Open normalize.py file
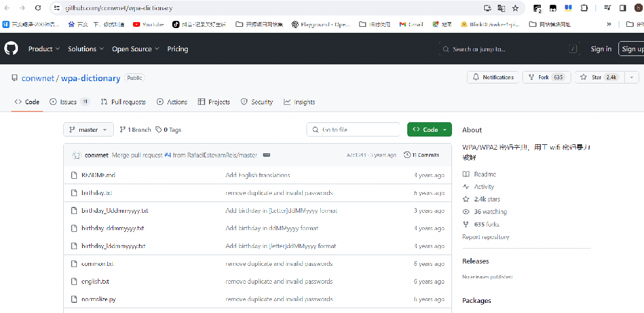The height and width of the screenshot is (313, 644). [x=98, y=299]
